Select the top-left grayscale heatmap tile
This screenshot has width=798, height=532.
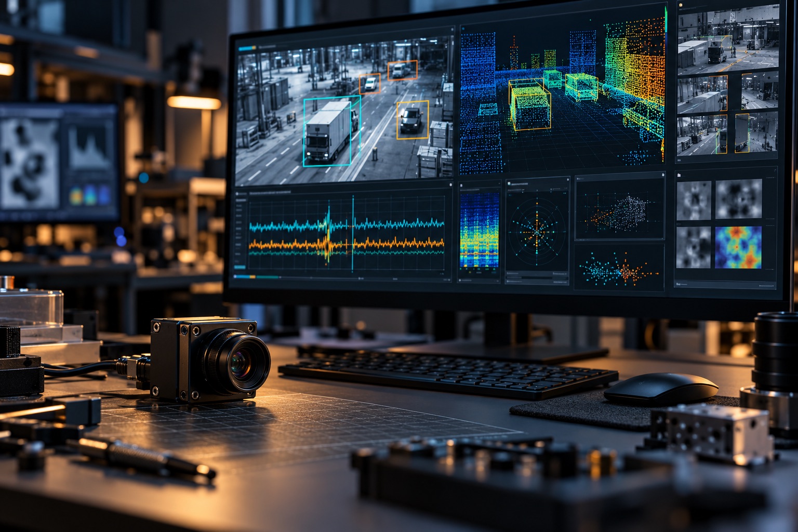[694, 201]
